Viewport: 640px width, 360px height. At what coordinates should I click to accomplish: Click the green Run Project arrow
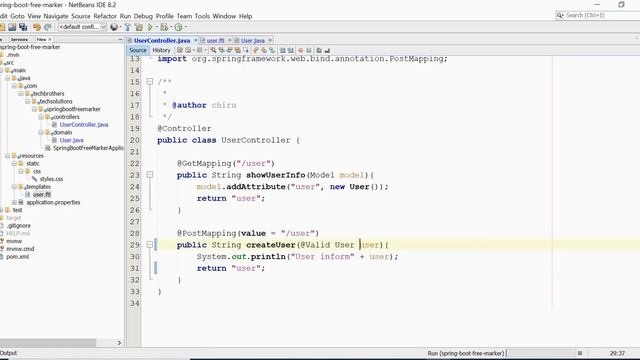pos(150,27)
